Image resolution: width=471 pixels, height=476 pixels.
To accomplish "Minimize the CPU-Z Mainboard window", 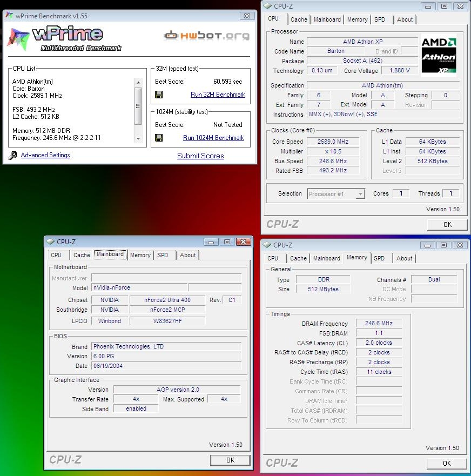I will (211, 242).
